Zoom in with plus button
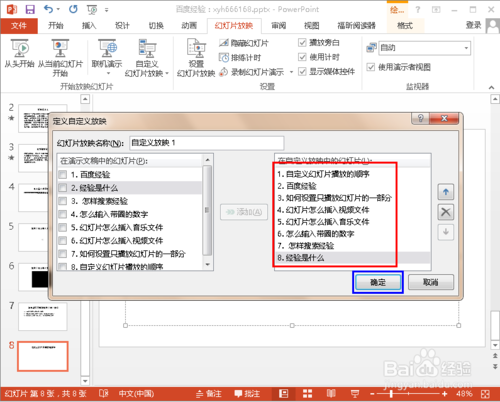The height and width of the screenshot is (402, 500). tap(444, 394)
